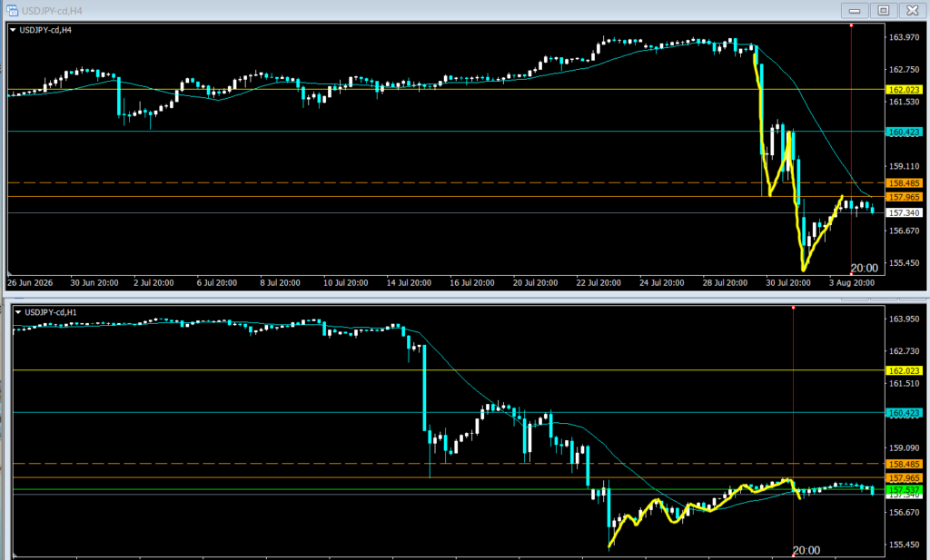
Task: Select the yellow 162.023 price tag in H4 chart
Action: 904,90
